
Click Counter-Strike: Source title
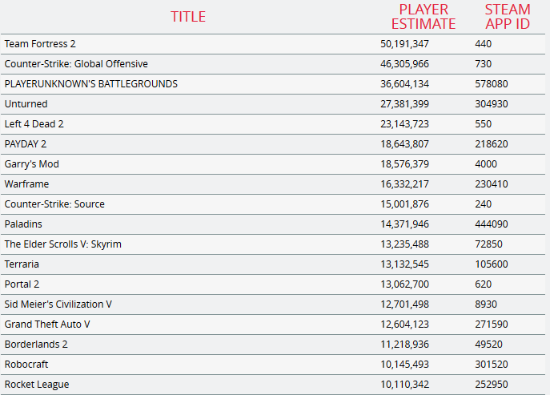click(54, 204)
